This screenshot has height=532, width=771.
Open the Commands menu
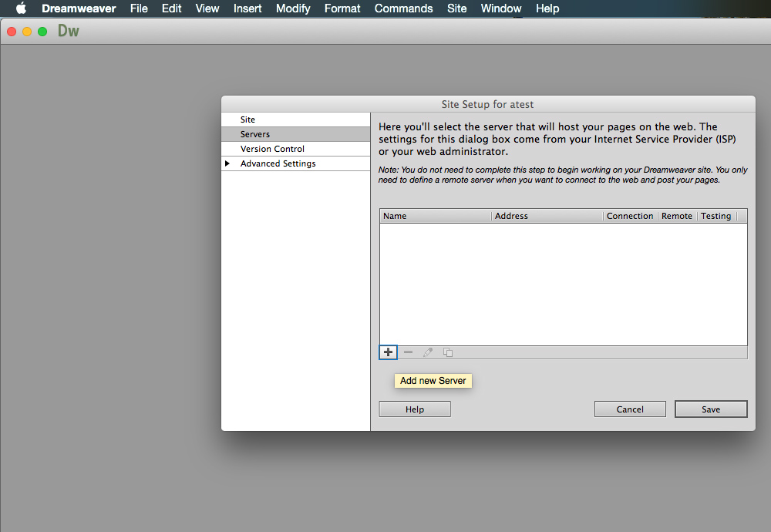click(x=403, y=8)
